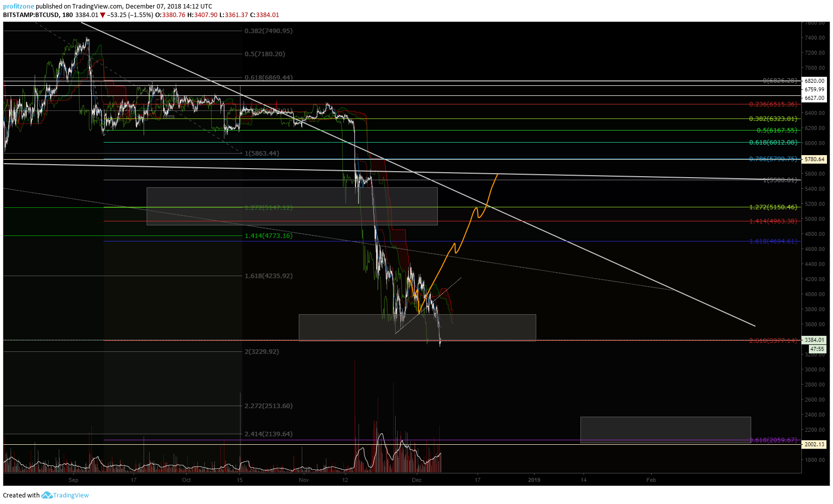Click the 0.5(6167.55) Fibonacci label

tap(777, 131)
